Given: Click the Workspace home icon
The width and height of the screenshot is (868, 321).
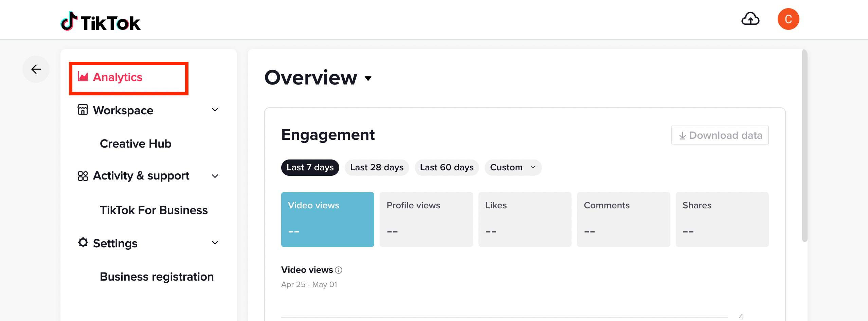Looking at the screenshot, I should click(83, 110).
